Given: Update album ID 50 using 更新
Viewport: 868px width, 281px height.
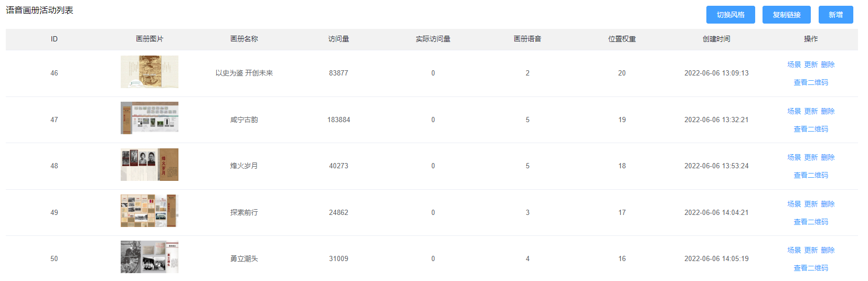Looking at the screenshot, I should pos(811,250).
